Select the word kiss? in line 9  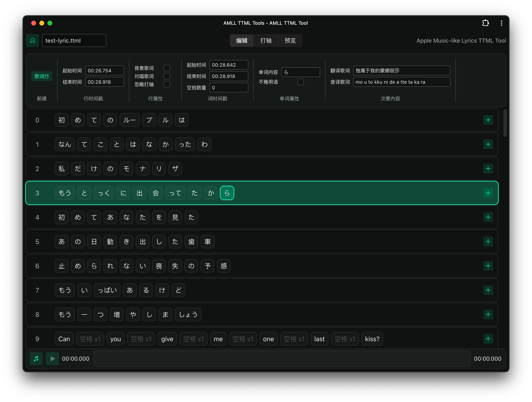[372, 339]
